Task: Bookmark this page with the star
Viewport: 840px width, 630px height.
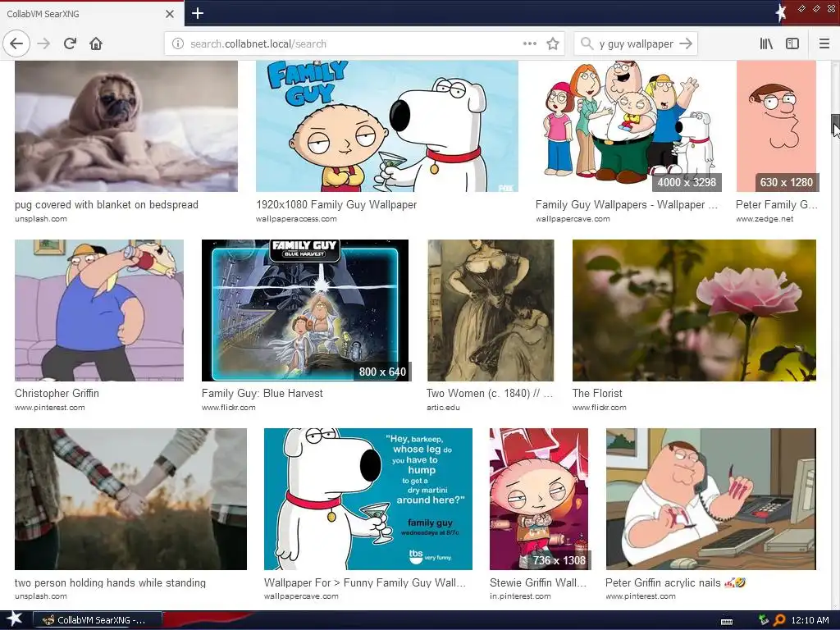Action: pos(553,44)
